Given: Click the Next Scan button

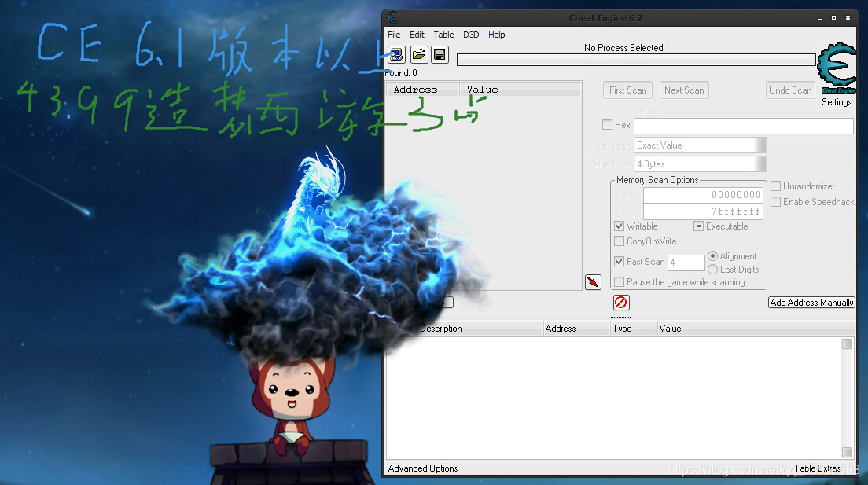Looking at the screenshot, I should click(684, 90).
